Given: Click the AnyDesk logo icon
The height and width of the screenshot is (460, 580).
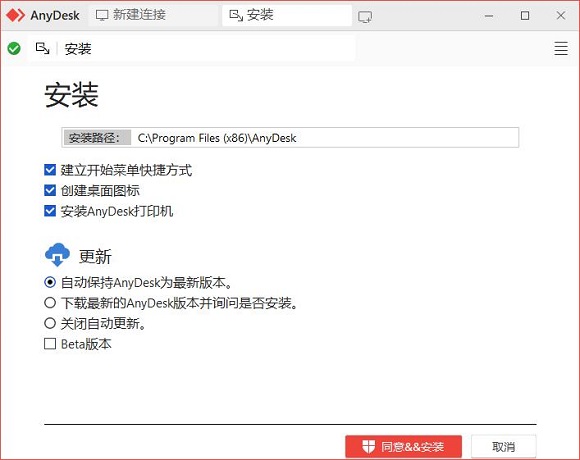Looking at the screenshot, I should click(16, 15).
